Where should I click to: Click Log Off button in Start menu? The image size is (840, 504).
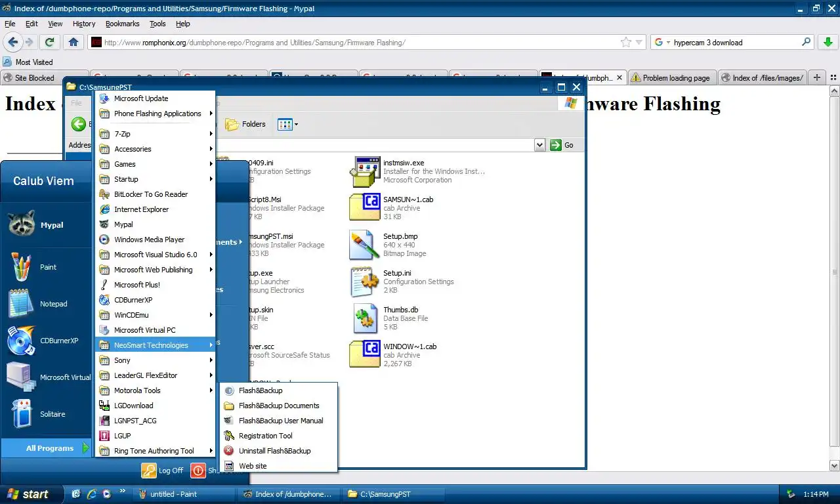(163, 471)
